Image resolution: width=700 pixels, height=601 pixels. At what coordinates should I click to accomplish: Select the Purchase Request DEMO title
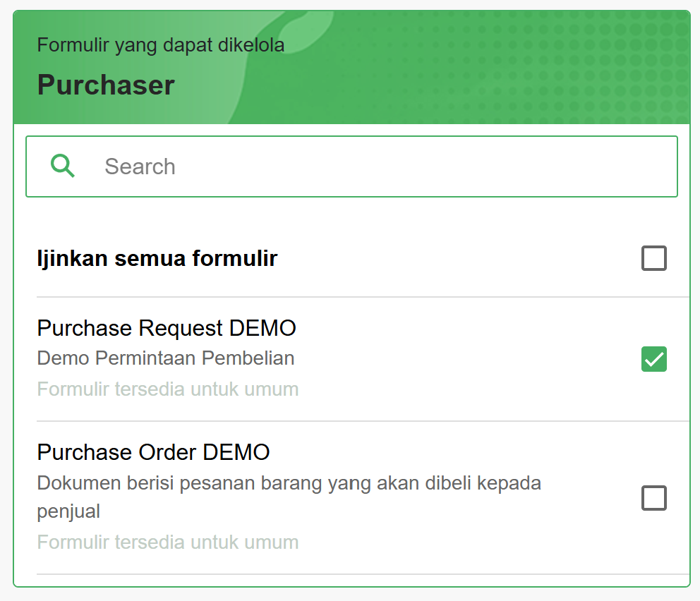point(167,328)
